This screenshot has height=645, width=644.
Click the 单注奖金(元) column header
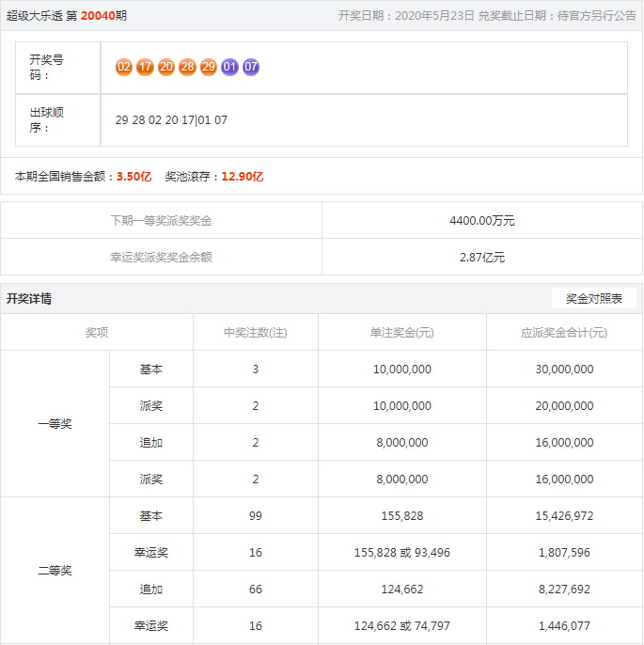(401, 333)
